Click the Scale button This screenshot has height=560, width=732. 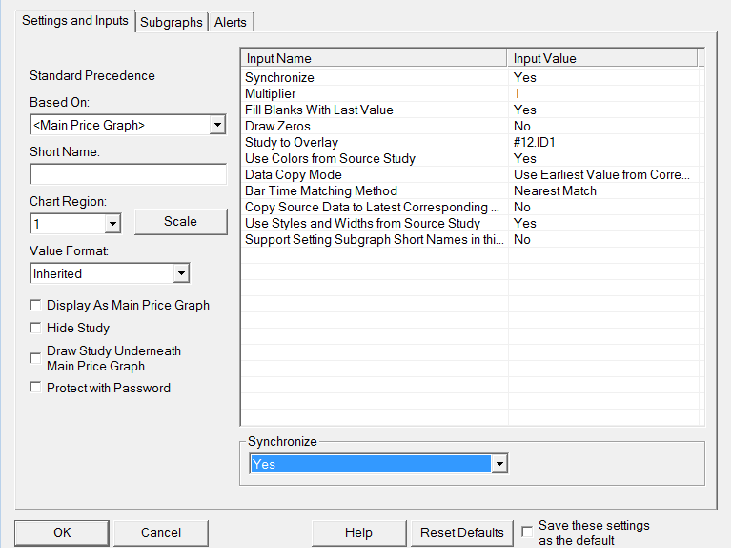[x=181, y=222]
